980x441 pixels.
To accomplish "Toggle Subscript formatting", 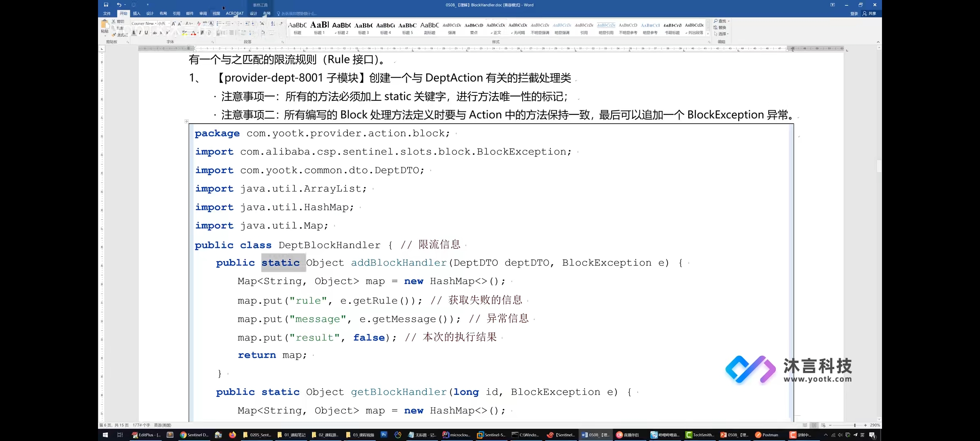I will (161, 33).
